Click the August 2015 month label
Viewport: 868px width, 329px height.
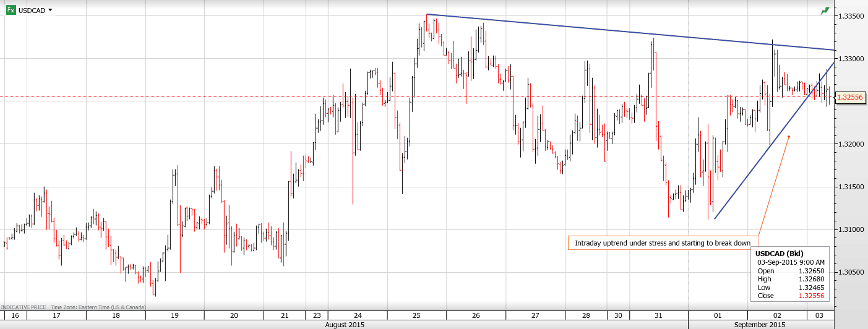pyautogui.click(x=345, y=325)
